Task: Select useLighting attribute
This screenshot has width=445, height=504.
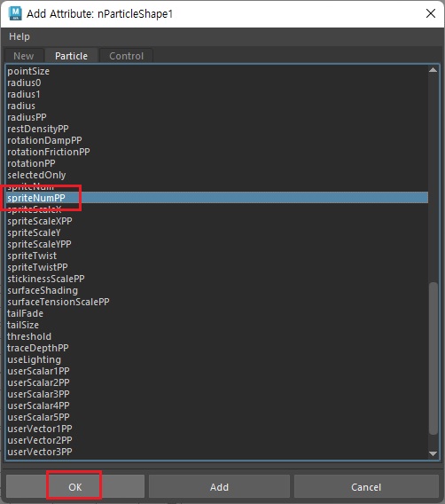Action: point(217,359)
